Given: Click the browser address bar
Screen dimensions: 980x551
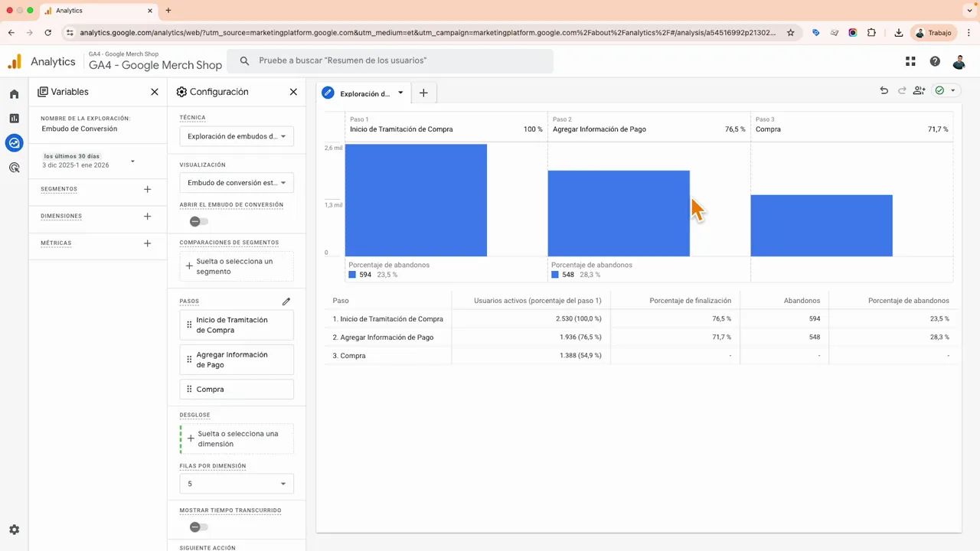Looking at the screenshot, I should pos(427,33).
